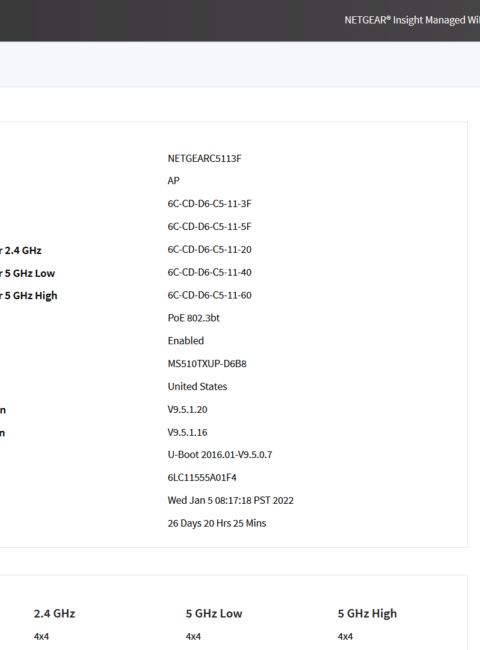The height and width of the screenshot is (650, 480).
Task: Click the 5 GHz High radio column heading
Action: coord(367,614)
